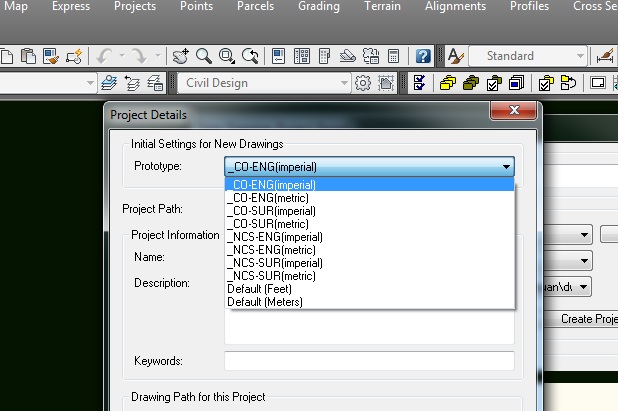Expand the Undo history dropdown arrow

coord(122,56)
